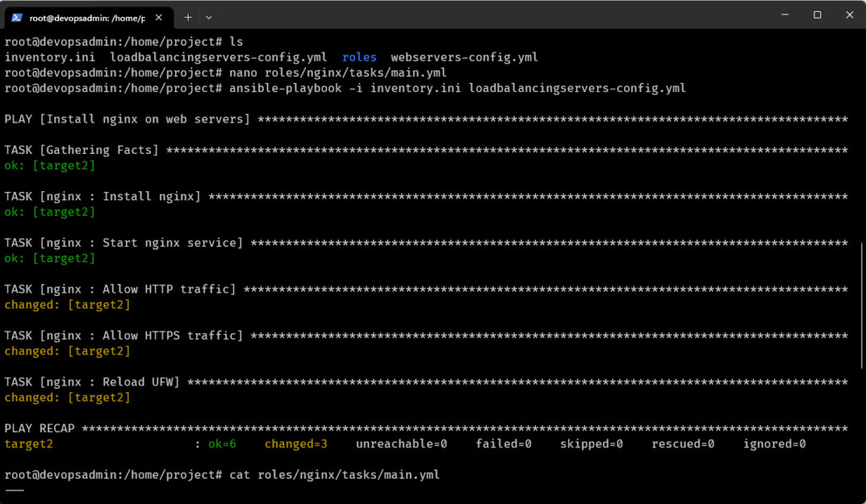The image size is (866, 504).
Task: Click 'changed=3' in the play recap row
Action: [x=296, y=443]
